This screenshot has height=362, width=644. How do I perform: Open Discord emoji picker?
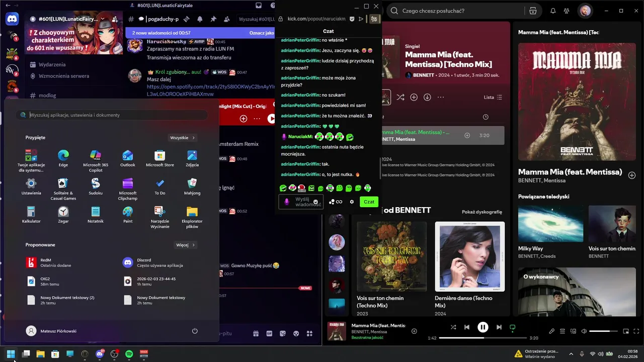point(296,333)
